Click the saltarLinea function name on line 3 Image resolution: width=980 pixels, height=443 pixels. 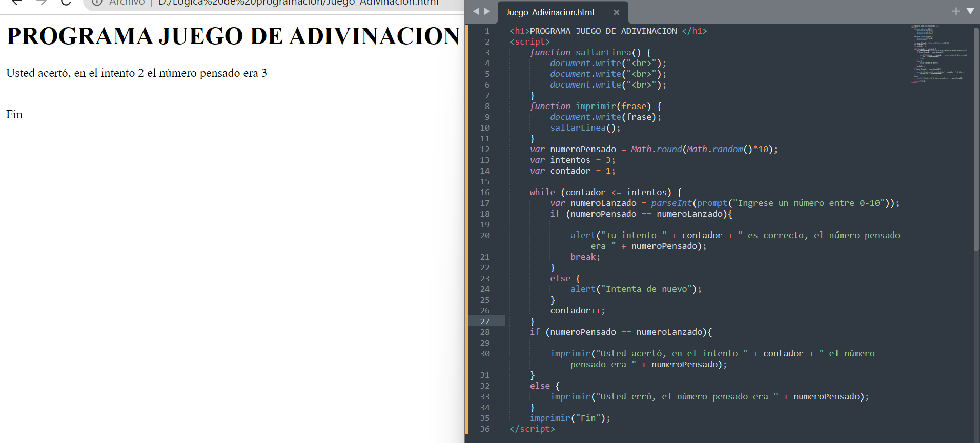(603, 53)
